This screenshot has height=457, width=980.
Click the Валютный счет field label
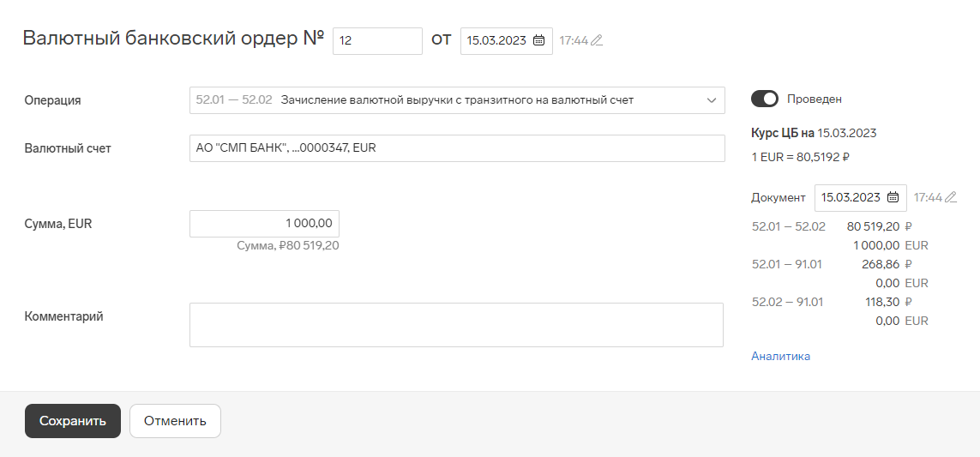(x=68, y=149)
